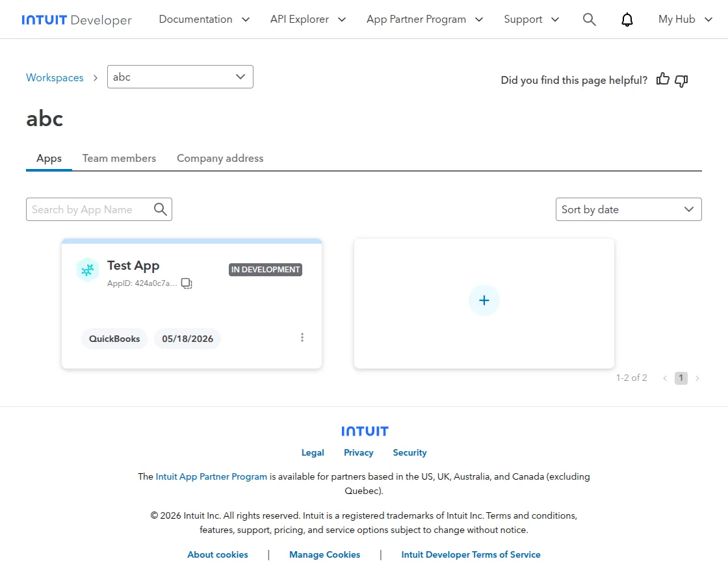Expand the API Explorer menu

308,19
